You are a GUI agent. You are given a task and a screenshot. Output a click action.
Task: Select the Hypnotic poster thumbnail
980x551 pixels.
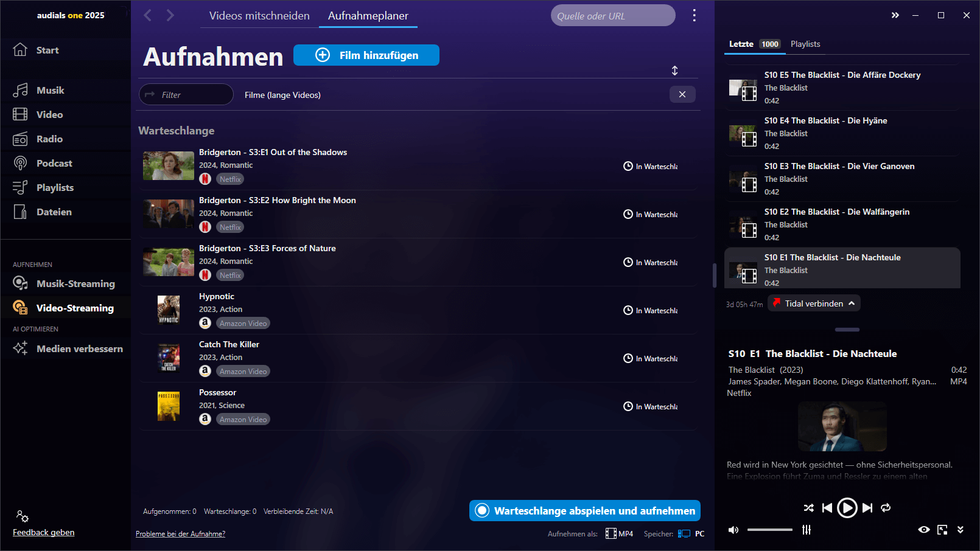pyautogui.click(x=169, y=310)
